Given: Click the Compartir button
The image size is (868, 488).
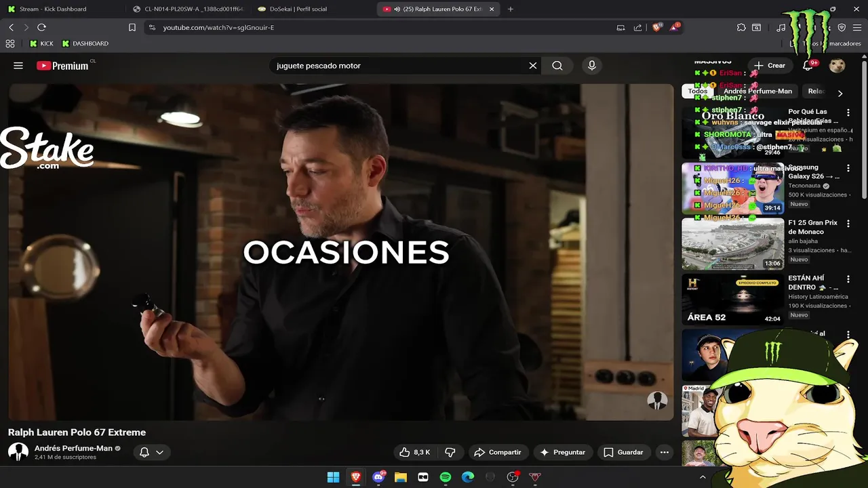Looking at the screenshot, I should click(498, 452).
